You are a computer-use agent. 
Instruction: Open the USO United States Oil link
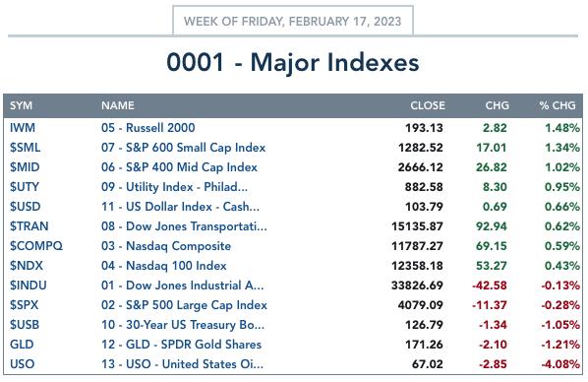point(182,364)
